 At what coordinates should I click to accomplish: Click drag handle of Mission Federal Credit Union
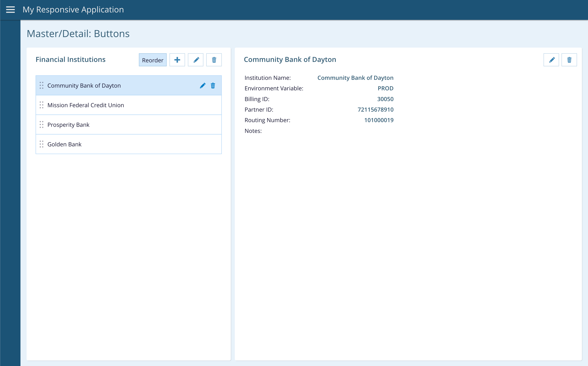click(41, 105)
